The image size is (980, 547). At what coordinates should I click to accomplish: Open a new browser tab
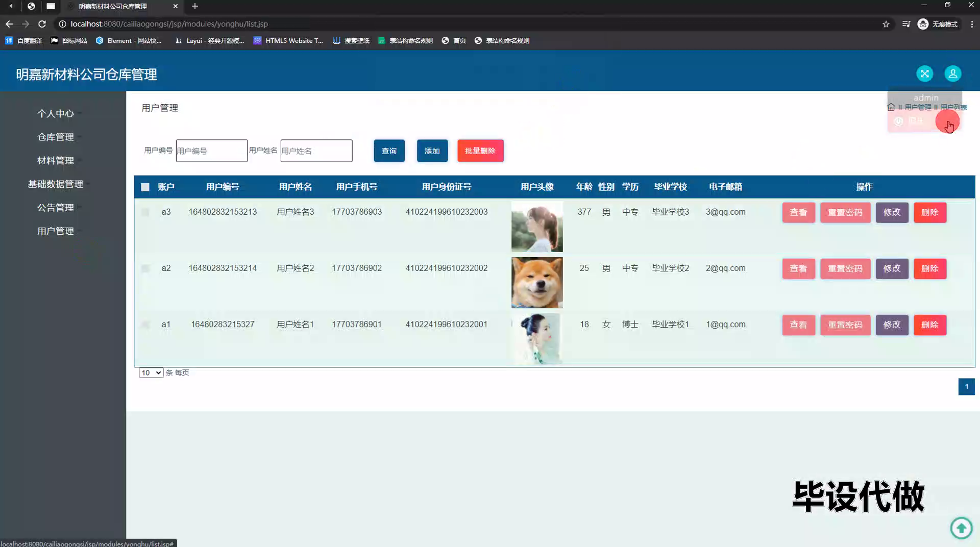195,6
